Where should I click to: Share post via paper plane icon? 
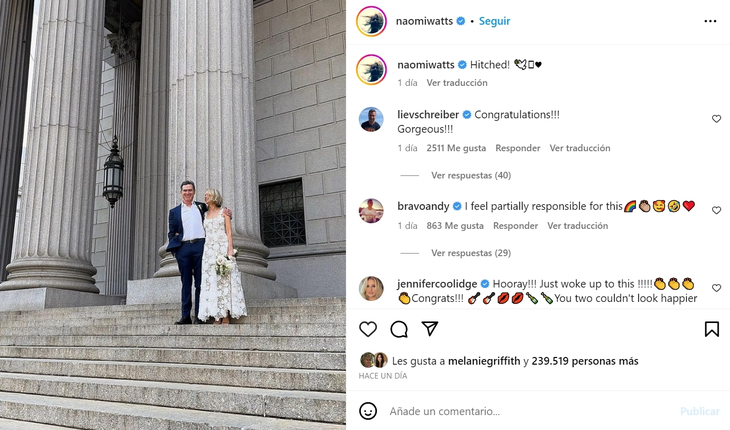(430, 329)
